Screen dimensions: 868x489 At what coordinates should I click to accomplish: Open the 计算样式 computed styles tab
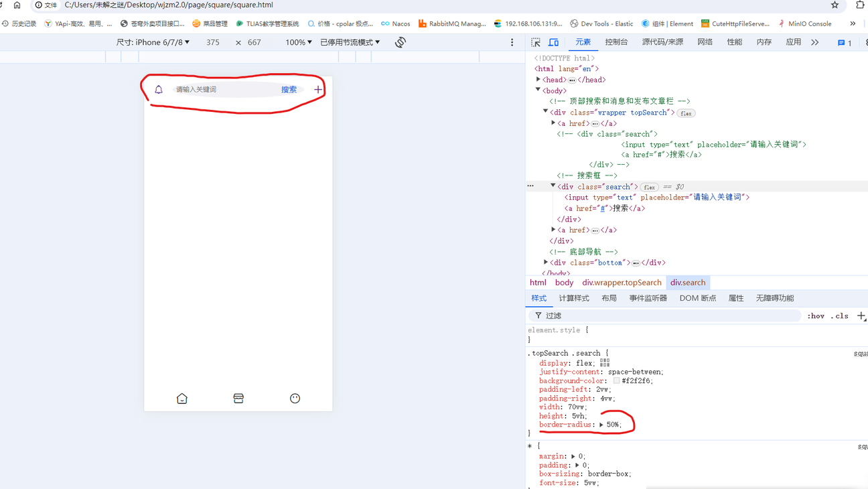[574, 298]
